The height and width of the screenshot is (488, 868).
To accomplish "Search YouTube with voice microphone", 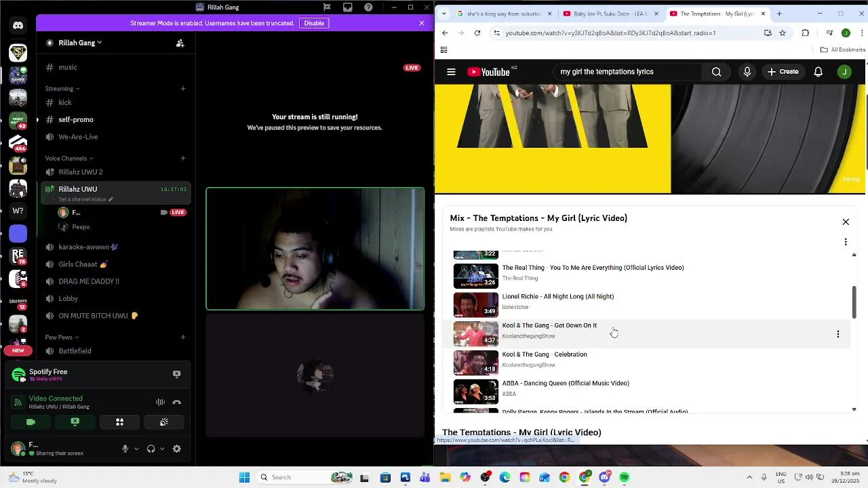I will (x=747, y=72).
